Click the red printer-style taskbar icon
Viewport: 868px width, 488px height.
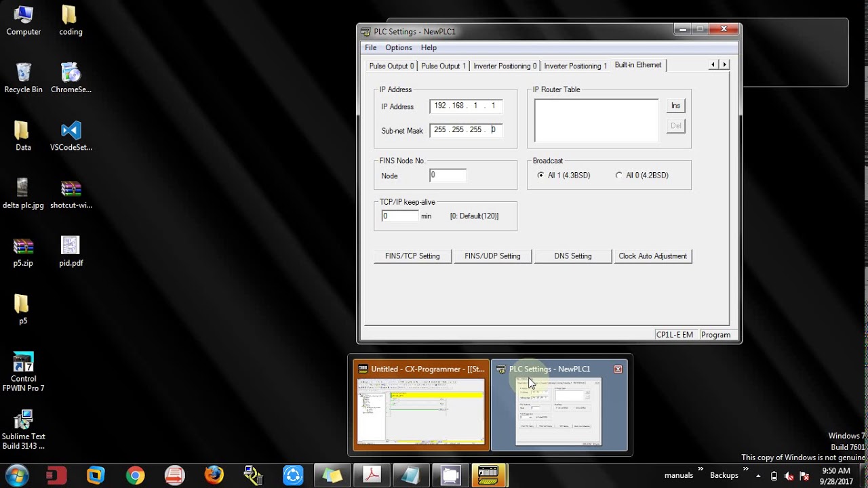[x=174, y=476]
